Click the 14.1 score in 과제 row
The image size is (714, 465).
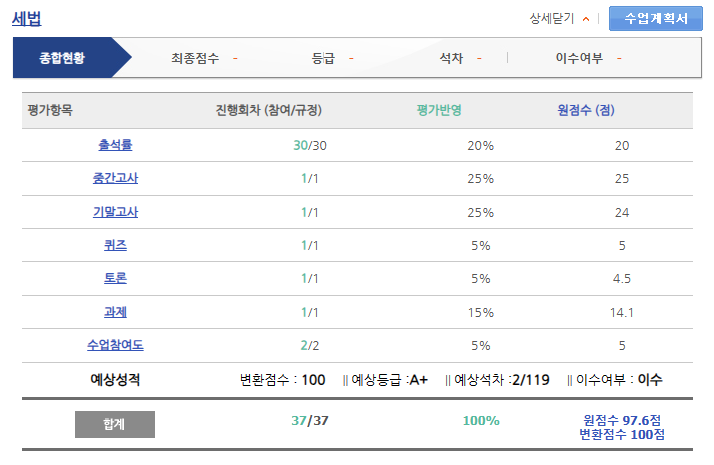(x=622, y=312)
